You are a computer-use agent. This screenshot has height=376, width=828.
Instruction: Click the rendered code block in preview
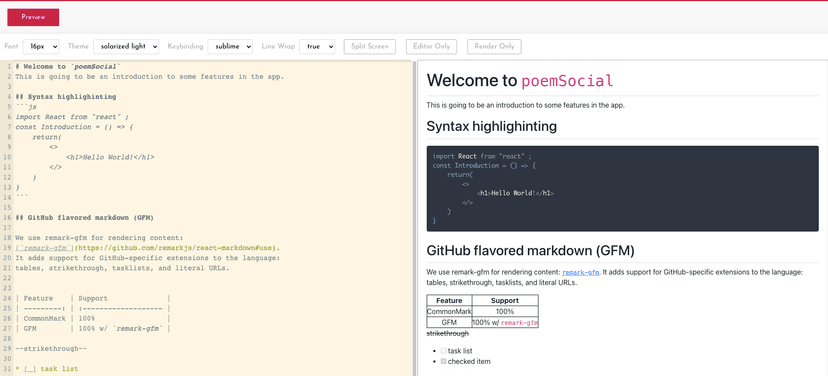(623, 189)
